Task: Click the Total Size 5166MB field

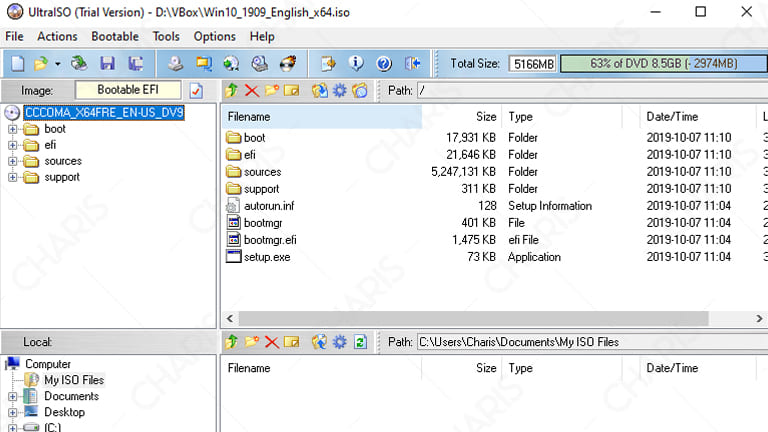Action: coord(533,64)
